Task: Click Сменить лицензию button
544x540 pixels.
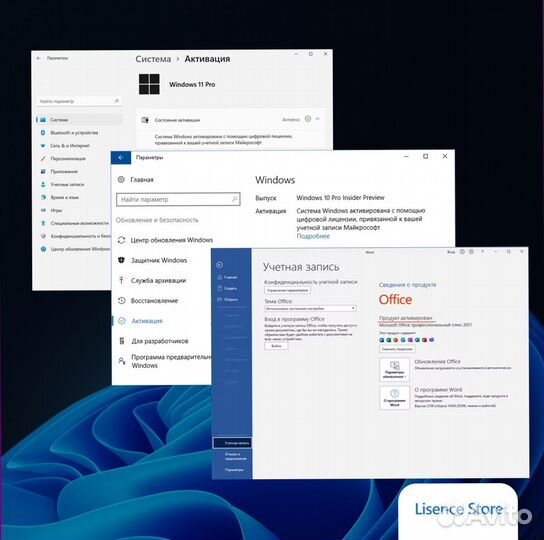Action: (397, 349)
